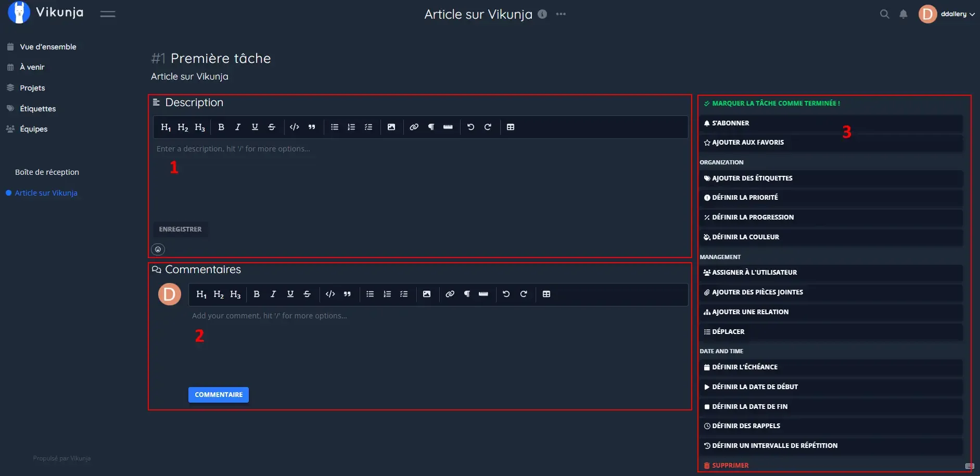This screenshot has height=476, width=980.
Task: Click the Enregistrer button
Action: pyautogui.click(x=180, y=229)
